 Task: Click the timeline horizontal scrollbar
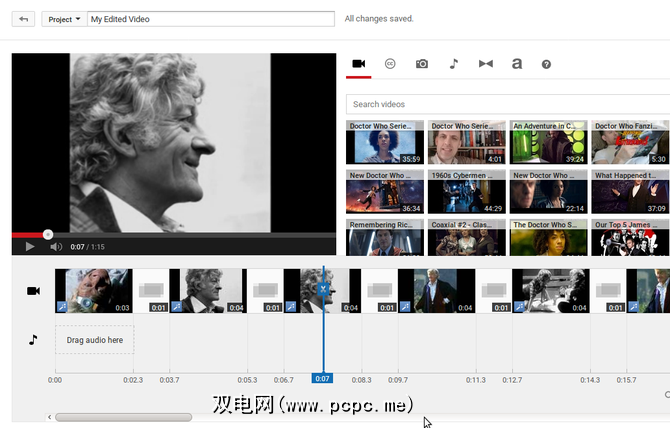pos(123,417)
